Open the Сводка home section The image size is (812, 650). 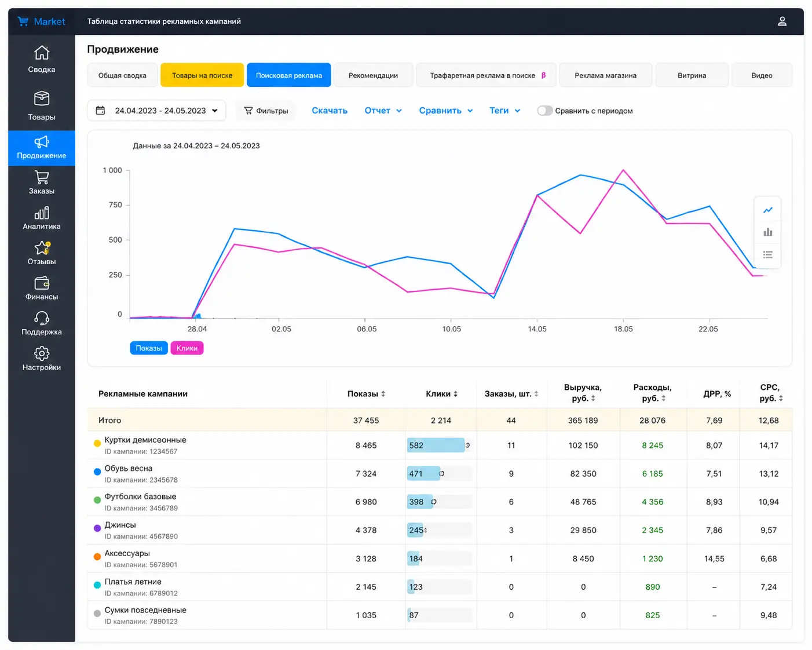click(x=41, y=60)
